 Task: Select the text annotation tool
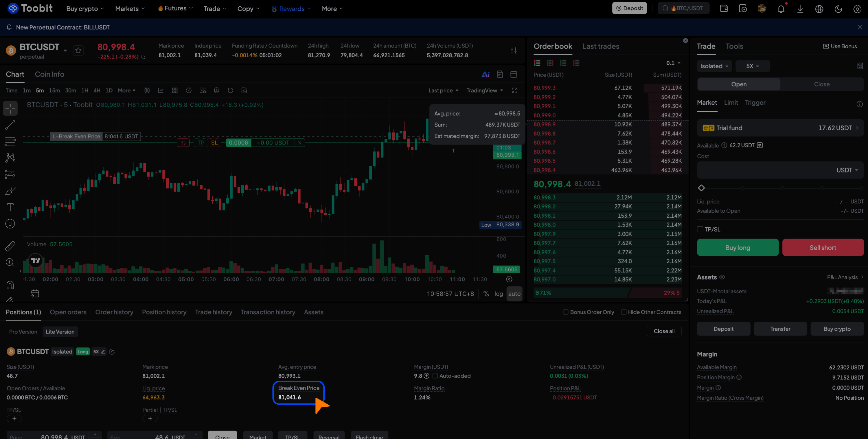(x=10, y=207)
